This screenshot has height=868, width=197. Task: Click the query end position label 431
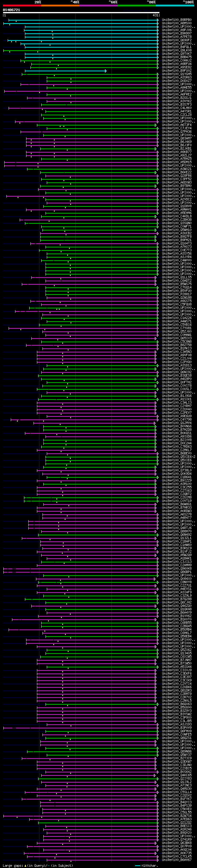click(x=155, y=15)
